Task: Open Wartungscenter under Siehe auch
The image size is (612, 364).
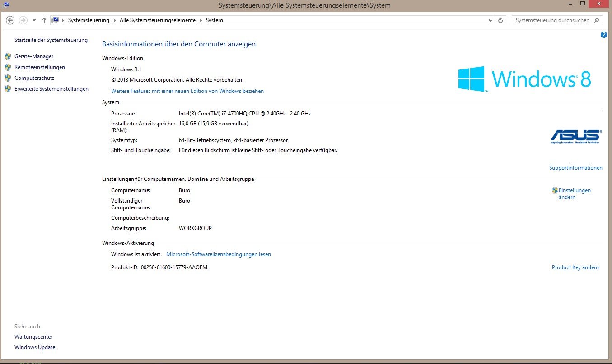Action: 33,337
